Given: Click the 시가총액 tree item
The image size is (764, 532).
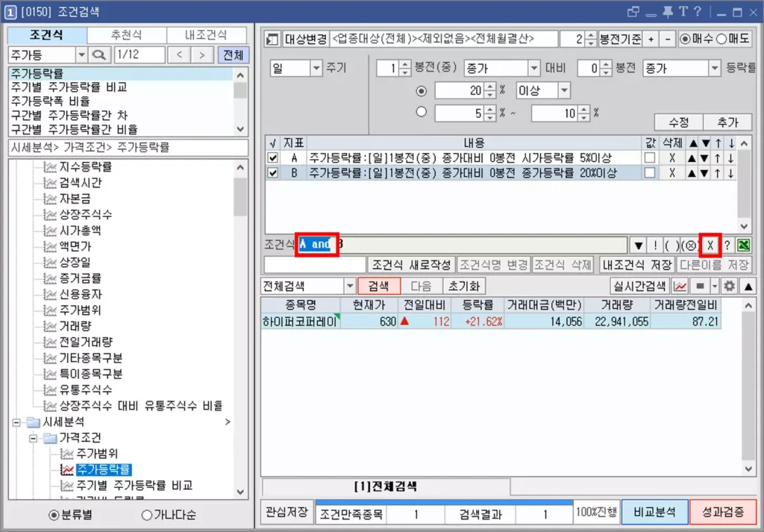Looking at the screenshot, I should pos(81,231).
